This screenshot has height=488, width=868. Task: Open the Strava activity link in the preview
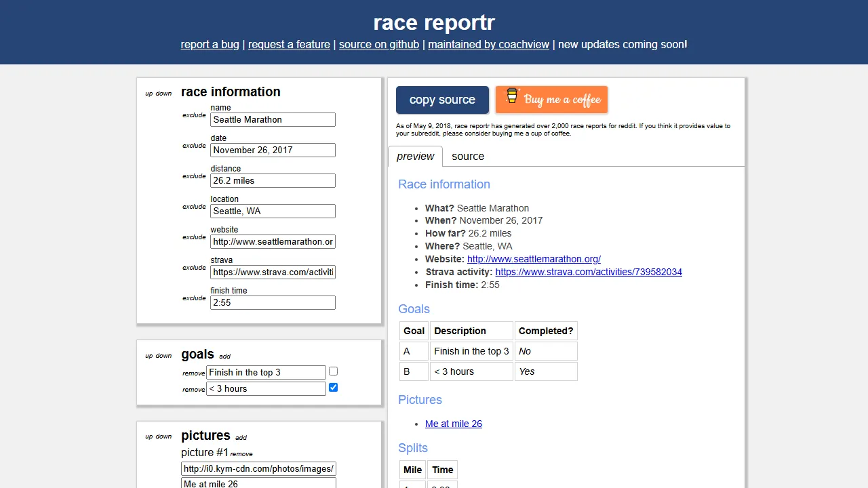coord(589,272)
